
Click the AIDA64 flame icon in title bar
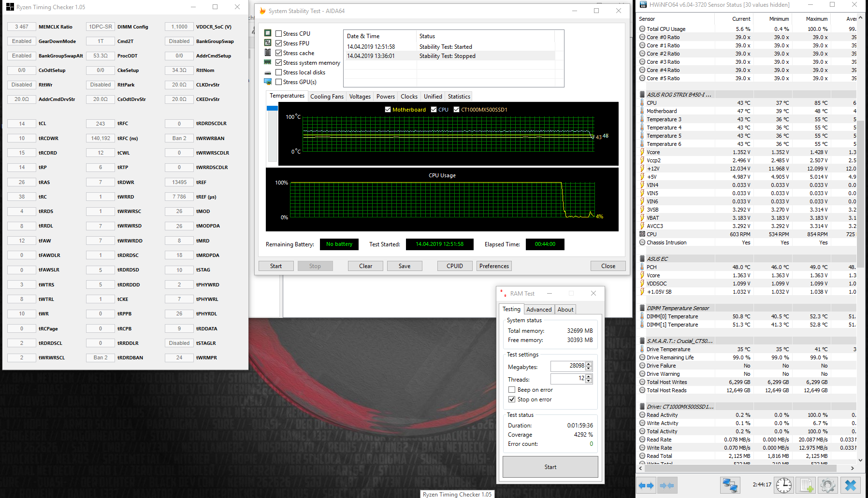tap(262, 11)
